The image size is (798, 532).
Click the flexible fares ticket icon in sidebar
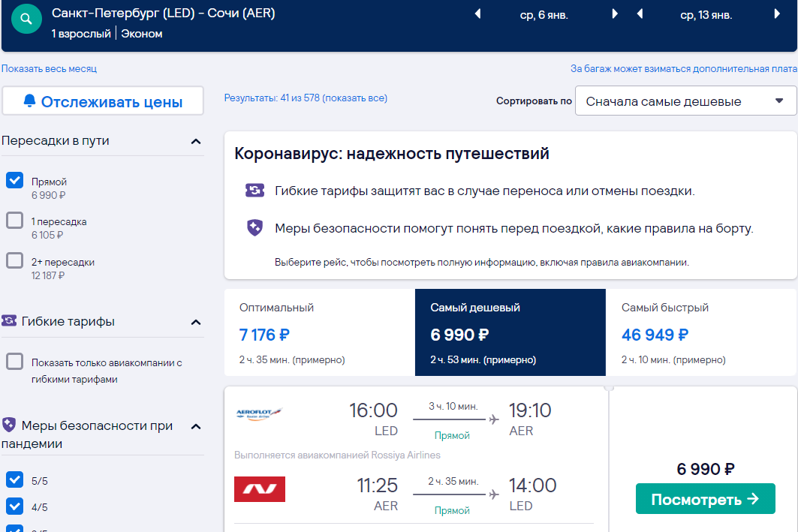(9, 320)
